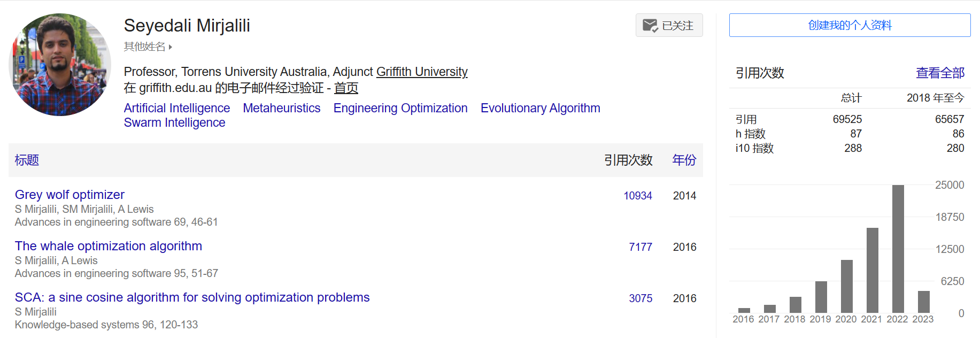View the 10934 citations for Grey wolf
Viewport: 980px width, 338px height.
[x=637, y=196]
